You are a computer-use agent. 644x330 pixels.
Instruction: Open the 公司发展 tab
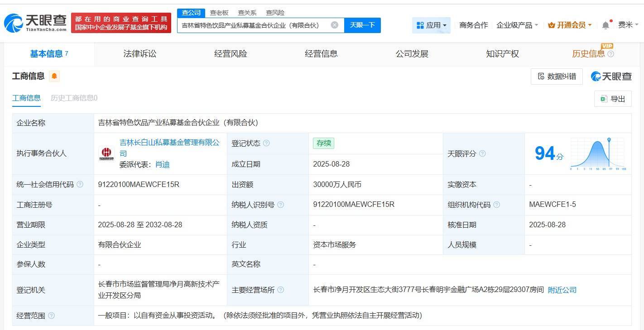(x=412, y=54)
